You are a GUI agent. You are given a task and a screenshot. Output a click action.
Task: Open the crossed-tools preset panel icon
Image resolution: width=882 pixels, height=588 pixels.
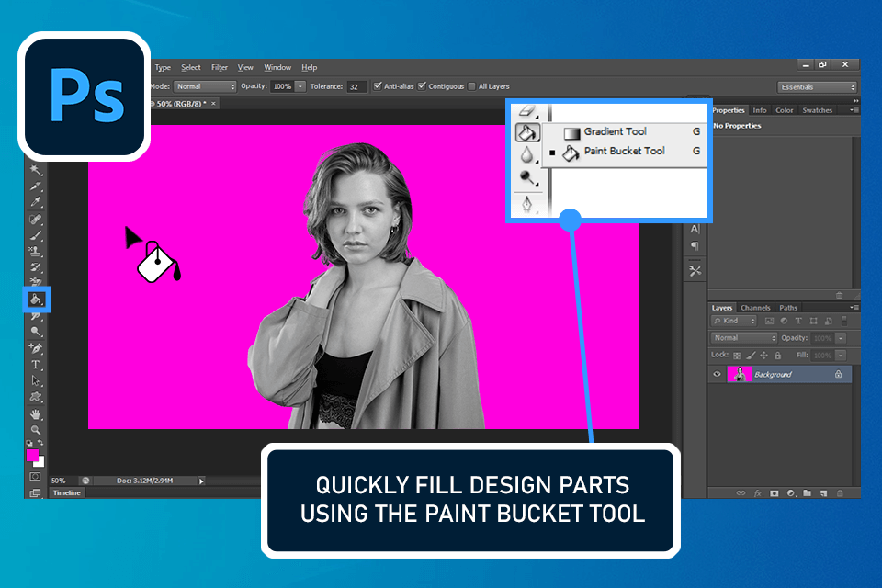[x=695, y=271]
